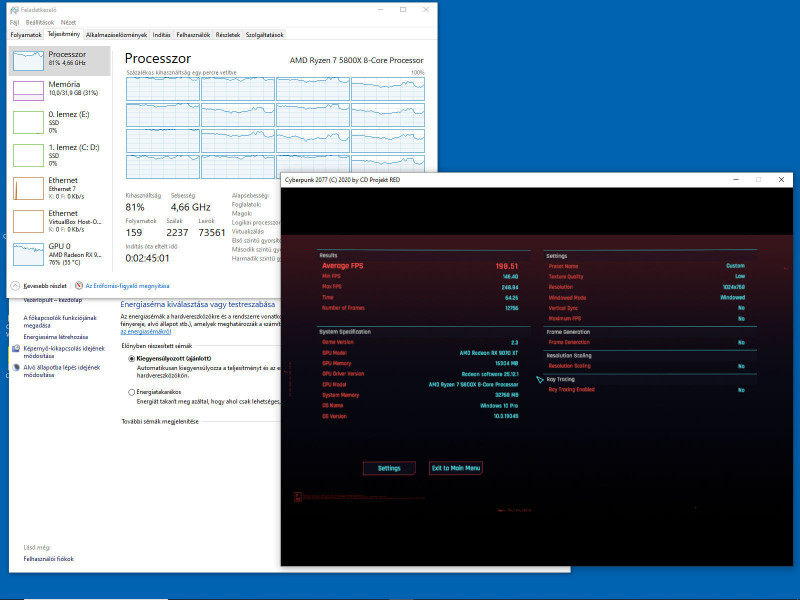Click the first CPU core usage graph
Viewport: 800px width, 600px height.
point(163,89)
